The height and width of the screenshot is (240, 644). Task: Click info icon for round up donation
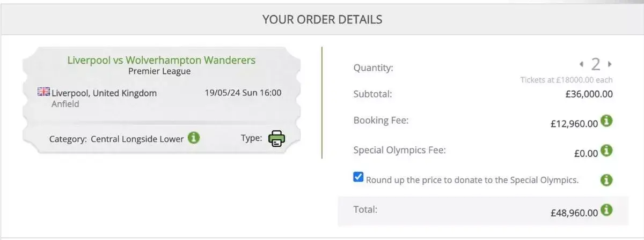[606, 180]
